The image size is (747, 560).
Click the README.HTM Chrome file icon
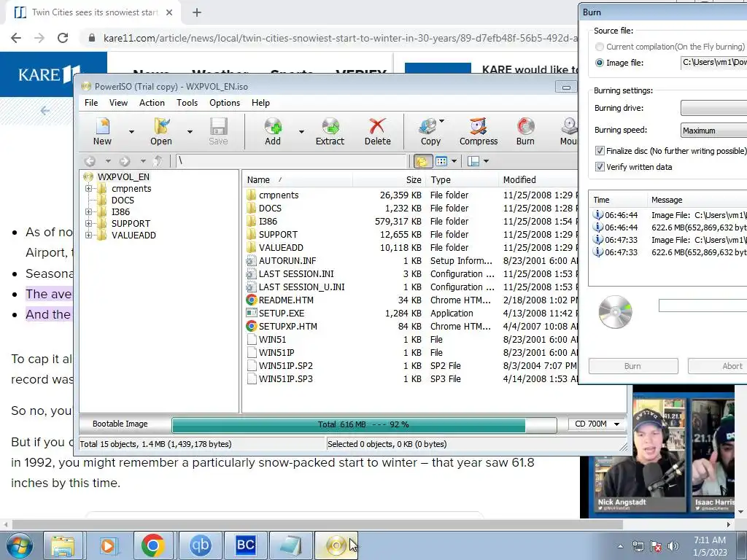coord(252,300)
